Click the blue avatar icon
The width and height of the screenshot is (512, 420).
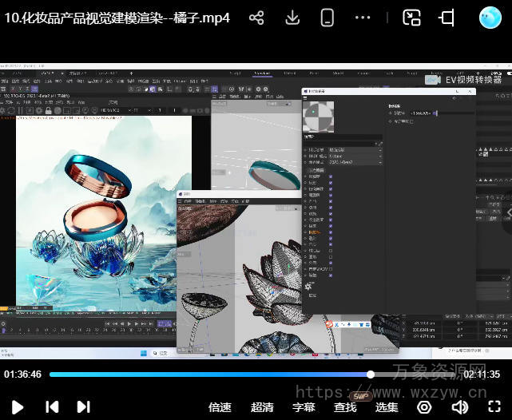[490, 18]
